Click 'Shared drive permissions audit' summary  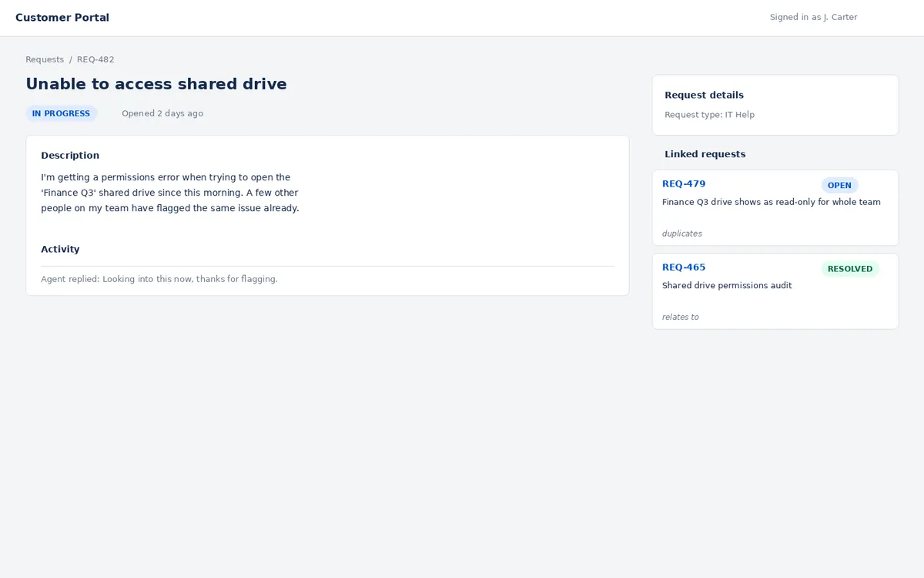(x=727, y=285)
